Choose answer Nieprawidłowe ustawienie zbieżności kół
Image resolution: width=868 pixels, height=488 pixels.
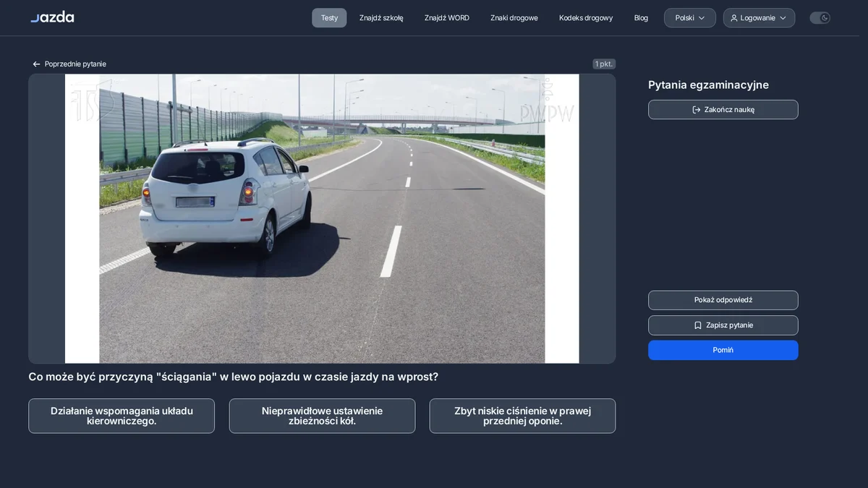click(x=322, y=416)
